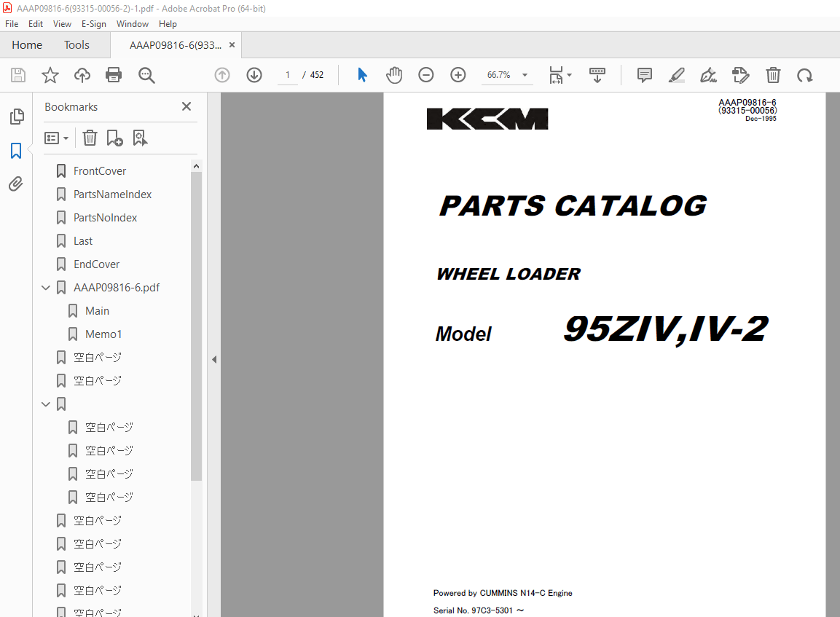Zoom in on the document
This screenshot has width=840, height=617.
click(458, 74)
